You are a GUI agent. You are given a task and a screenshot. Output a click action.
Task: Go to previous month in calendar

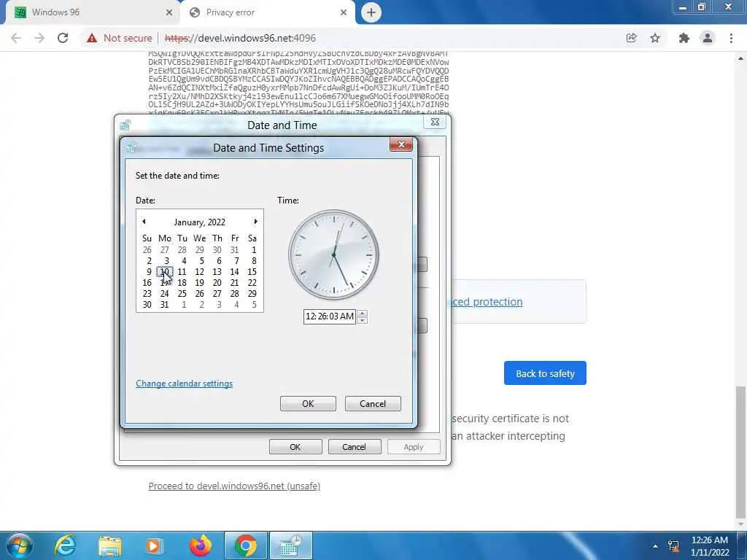(144, 222)
